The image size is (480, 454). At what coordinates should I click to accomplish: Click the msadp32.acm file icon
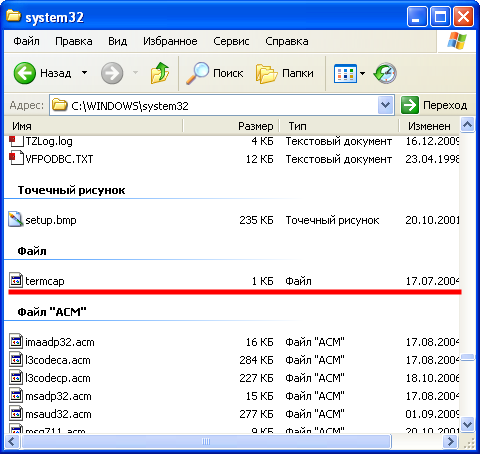point(16,395)
